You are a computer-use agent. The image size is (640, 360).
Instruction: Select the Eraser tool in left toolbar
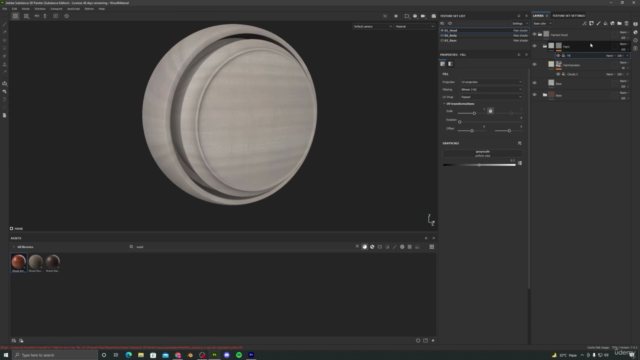point(5,32)
